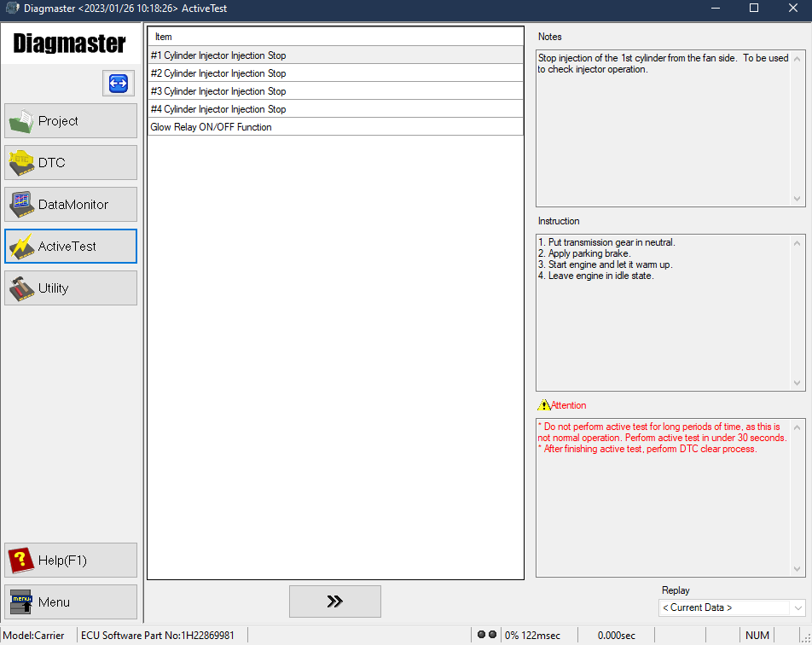Click the Instruction text box
This screenshot has width=812, height=645.
tap(670, 312)
